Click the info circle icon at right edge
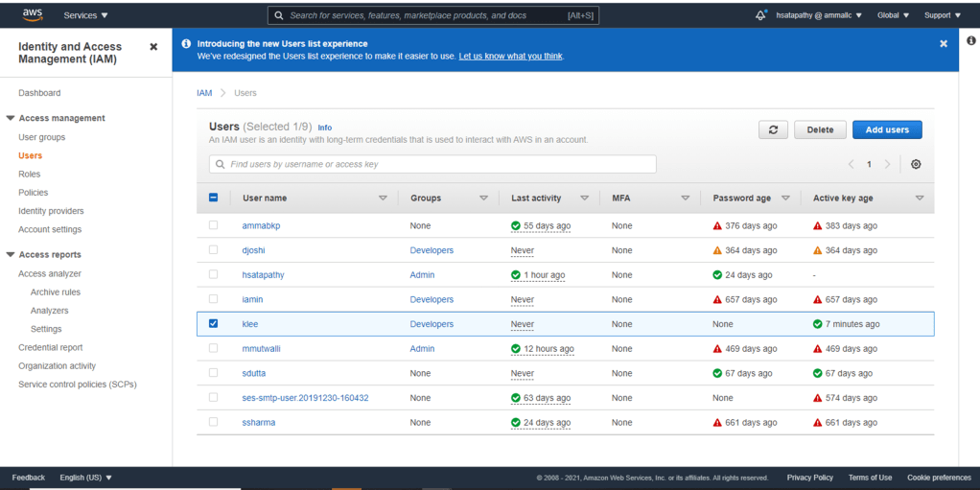Screen dimensions: 980x490 click(x=970, y=40)
